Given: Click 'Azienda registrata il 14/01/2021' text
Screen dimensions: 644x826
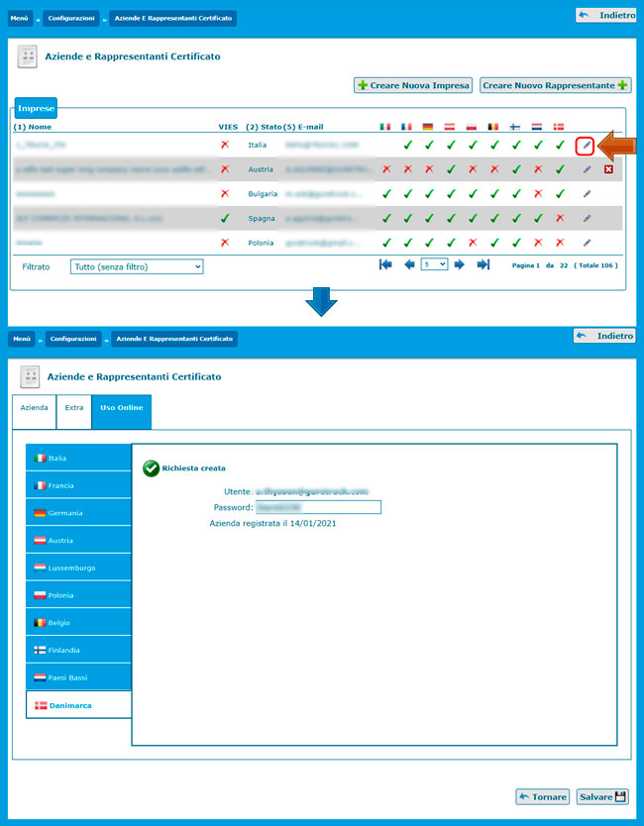Looking at the screenshot, I should [272, 524].
